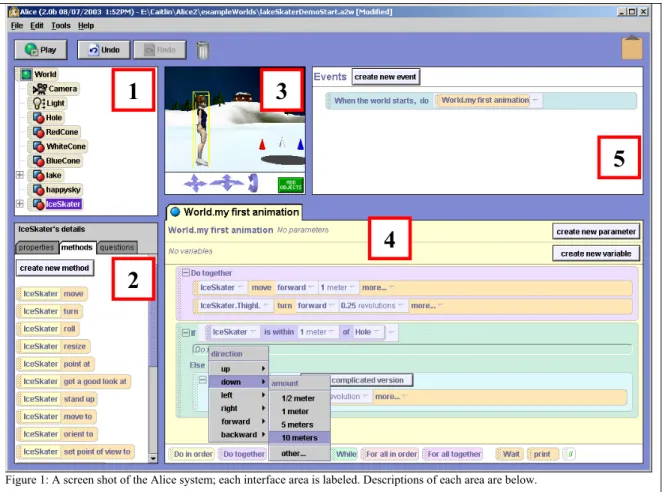Select IceSkater resize method tile
665x492 pixels.
tap(53, 347)
